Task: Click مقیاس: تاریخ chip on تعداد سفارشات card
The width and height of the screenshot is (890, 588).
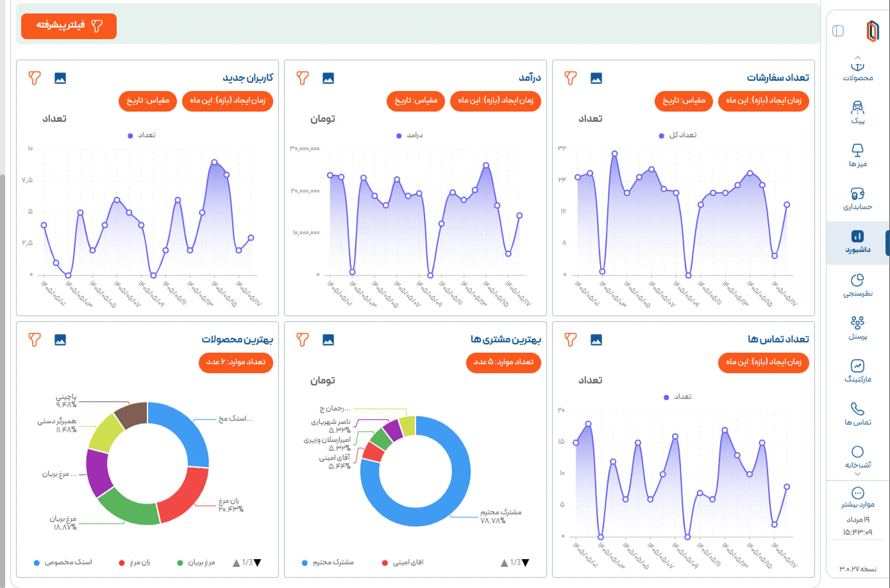Action: tap(684, 101)
